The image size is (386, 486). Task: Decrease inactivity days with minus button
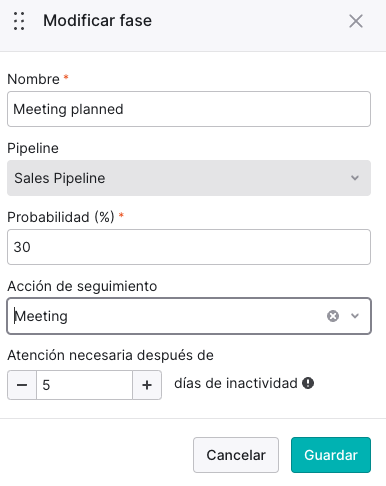pyautogui.click(x=22, y=385)
